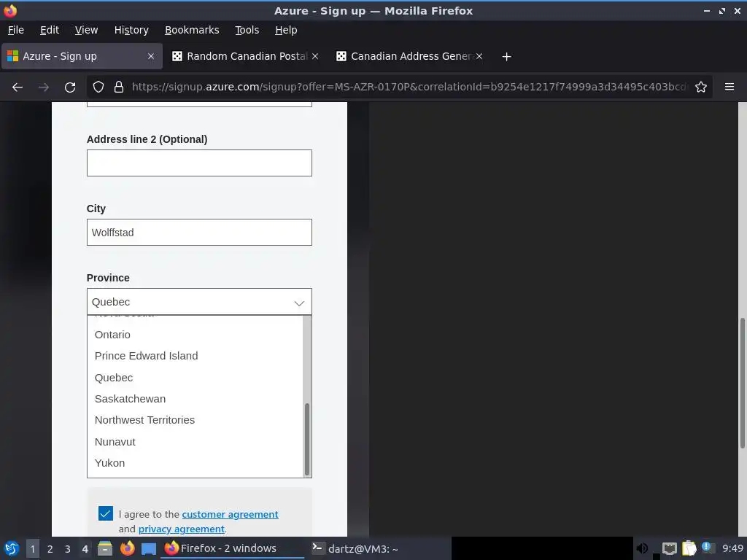Click the Firefox icon in the title bar
Screen dimensions: 747x560
(x=10, y=10)
